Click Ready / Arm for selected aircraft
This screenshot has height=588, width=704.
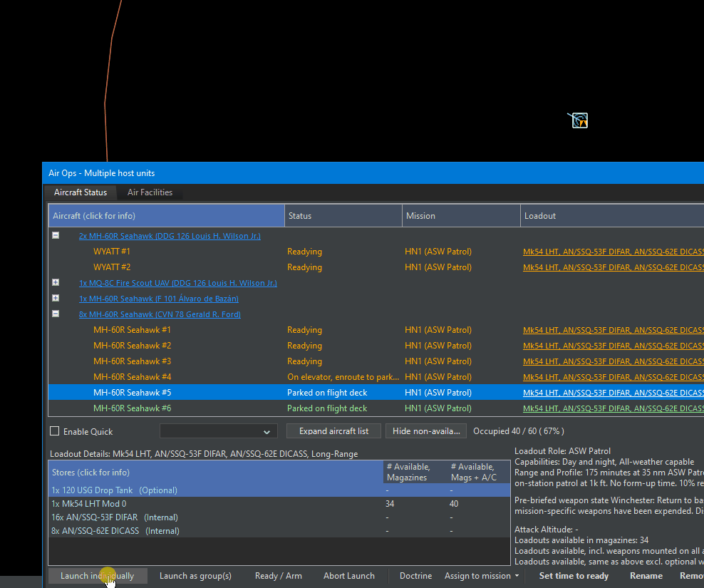tap(278, 576)
